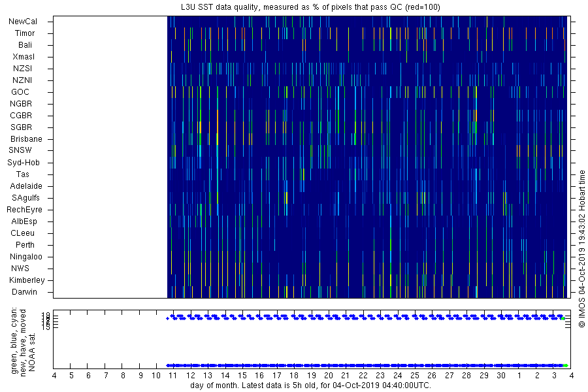
Task: Click day 4 at the axis start
Action: point(54,376)
